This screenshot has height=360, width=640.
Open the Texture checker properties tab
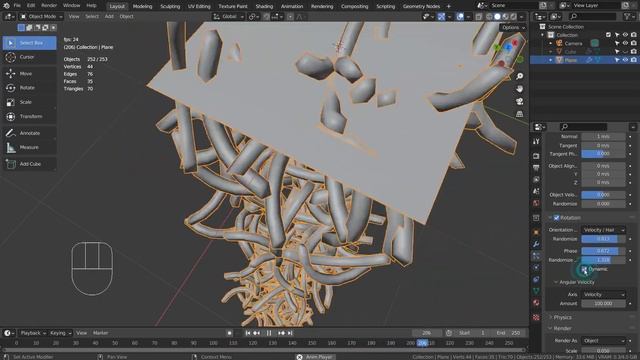(x=536, y=317)
